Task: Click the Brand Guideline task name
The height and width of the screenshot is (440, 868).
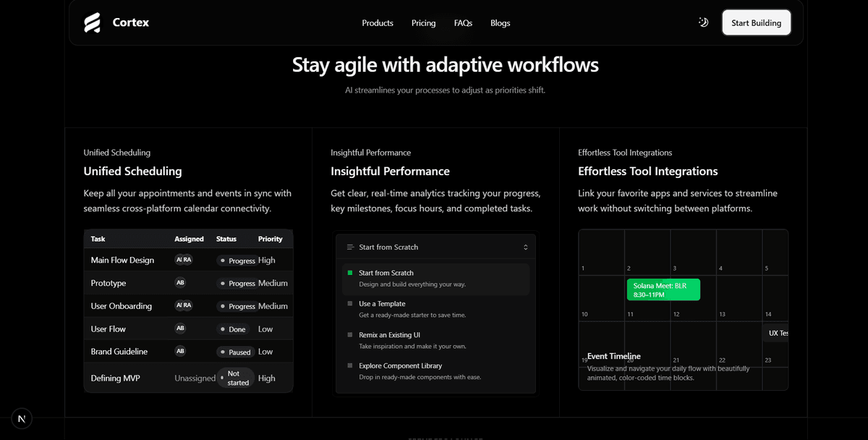Action: click(x=119, y=351)
